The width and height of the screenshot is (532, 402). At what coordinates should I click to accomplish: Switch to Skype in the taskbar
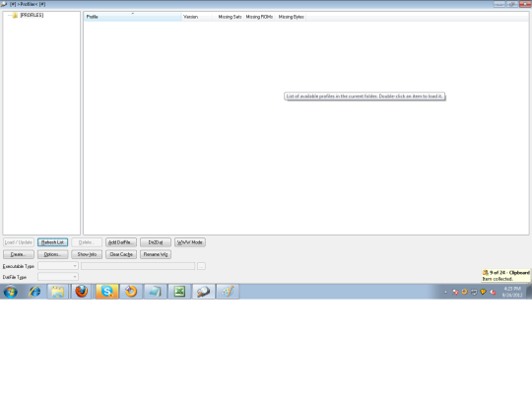[x=107, y=292]
